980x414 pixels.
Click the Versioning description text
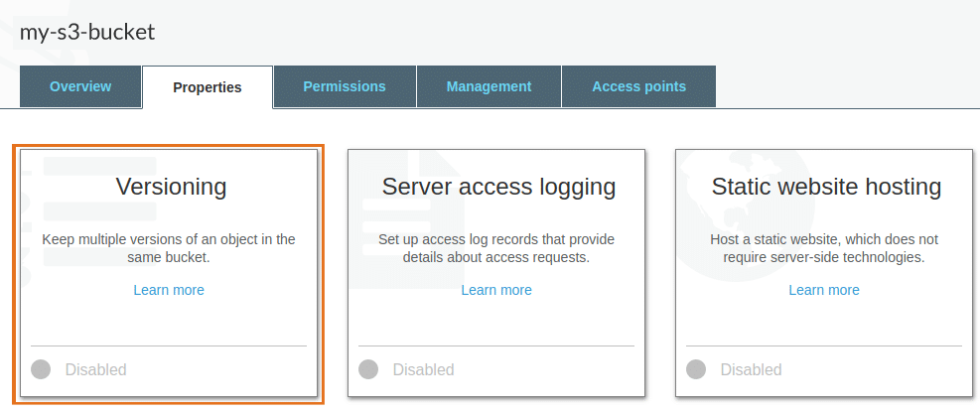tap(169, 248)
